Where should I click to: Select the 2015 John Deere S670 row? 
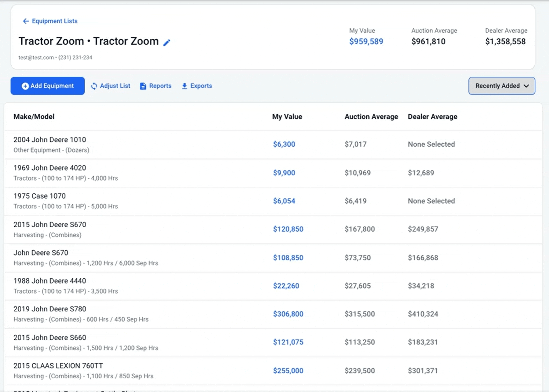coord(273,229)
